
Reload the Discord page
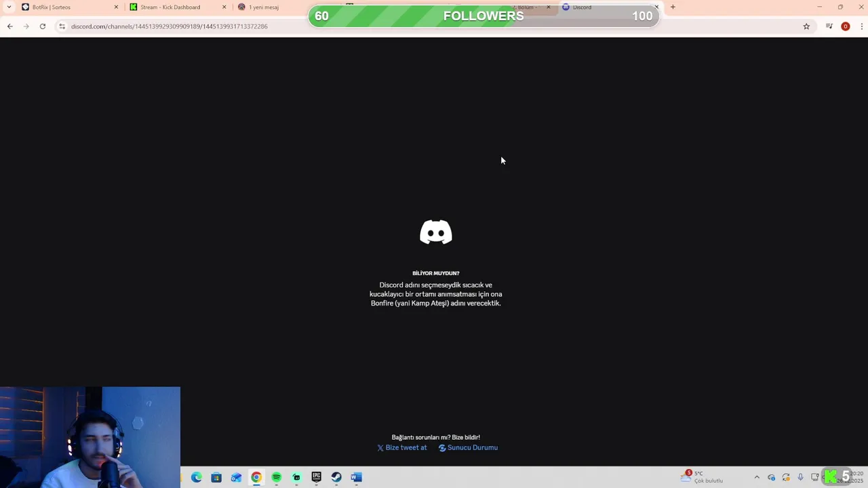pyautogui.click(x=42, y=26)
